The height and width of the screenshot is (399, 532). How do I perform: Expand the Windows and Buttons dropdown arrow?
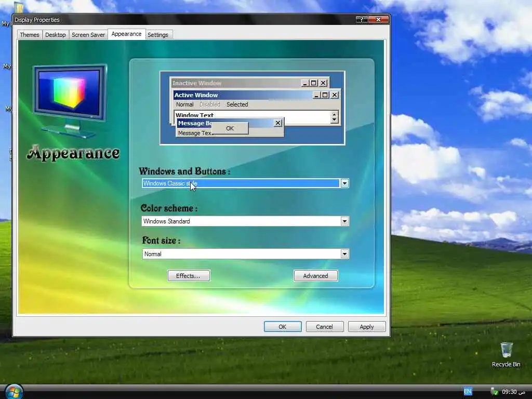click(x=344, y=183)
